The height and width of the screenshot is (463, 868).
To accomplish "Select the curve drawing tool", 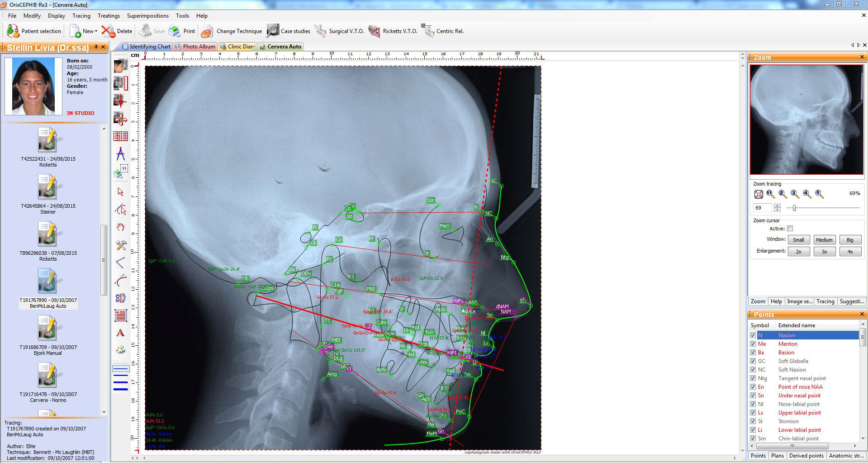I will click(x=120, y=281).
